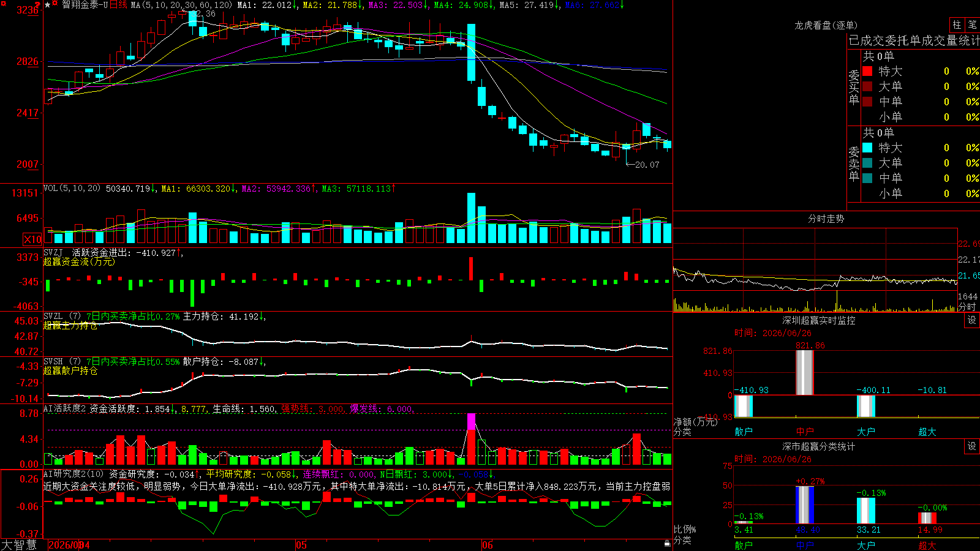Viewport: 980px width, 551px height.
Task: Click the dark red 大单 swatch under 委买单
Action: 867,86
